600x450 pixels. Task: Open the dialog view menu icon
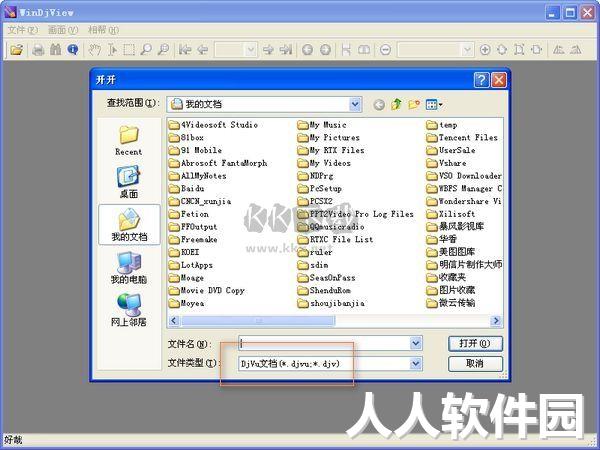pyautogui.click(x=434, y=104)
